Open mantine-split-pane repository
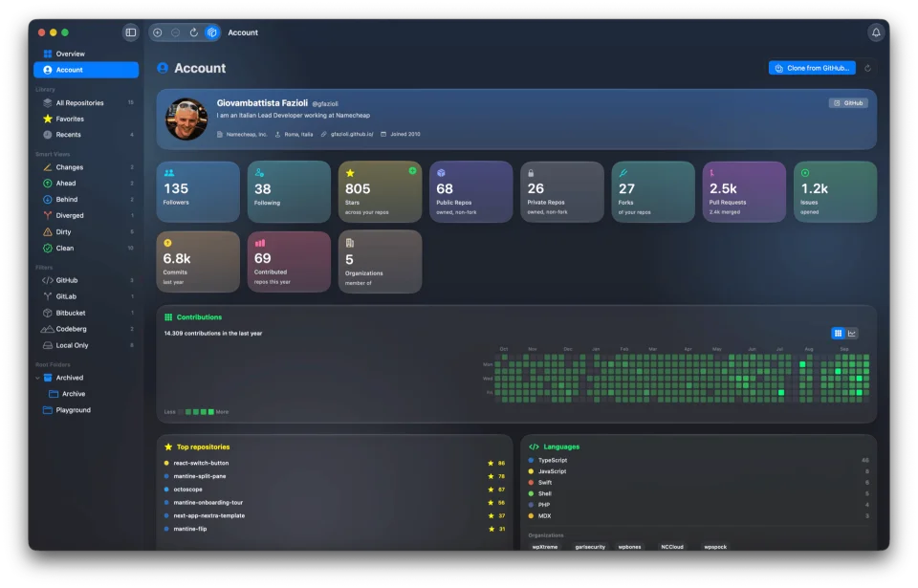 tap(335, 476)
